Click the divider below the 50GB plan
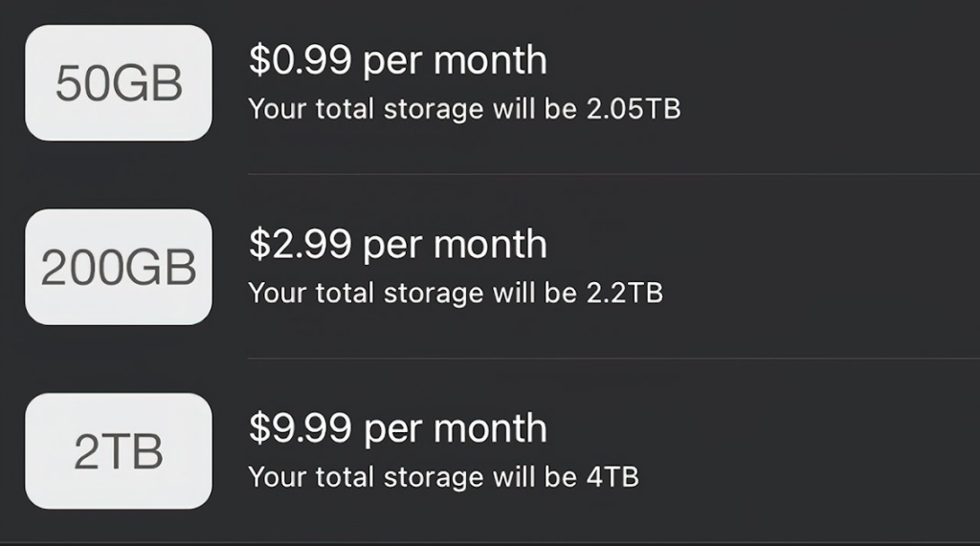 (612, 174)
